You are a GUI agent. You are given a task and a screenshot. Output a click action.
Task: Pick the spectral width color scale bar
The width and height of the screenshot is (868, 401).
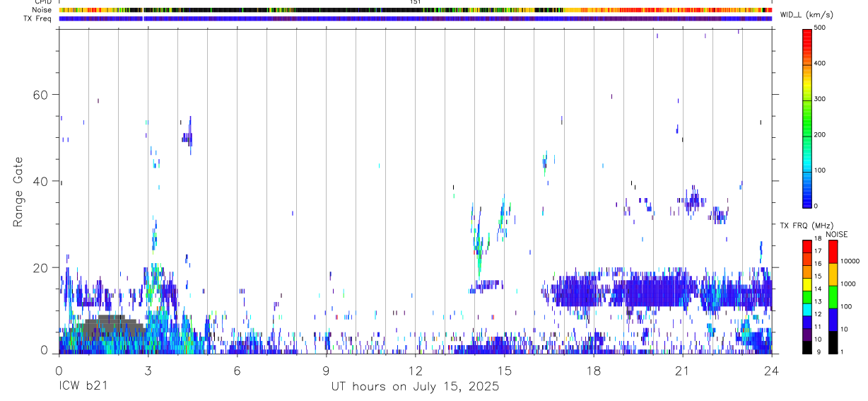[807, 117]
